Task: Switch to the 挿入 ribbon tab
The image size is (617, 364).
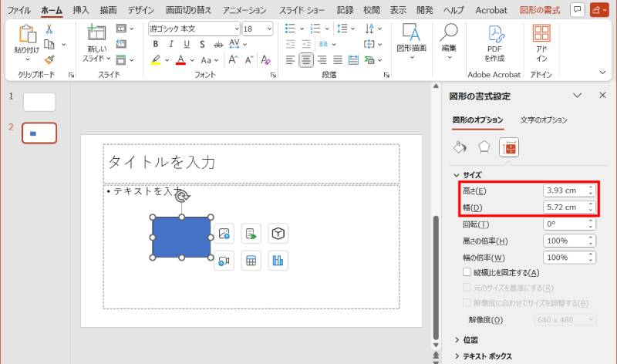Action: coord(81,10)
